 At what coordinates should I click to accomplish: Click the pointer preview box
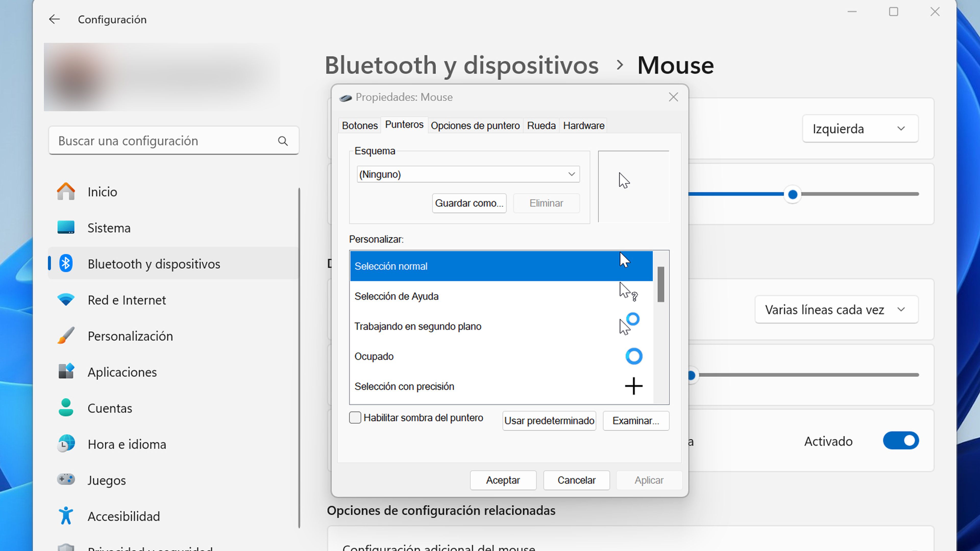633,186
